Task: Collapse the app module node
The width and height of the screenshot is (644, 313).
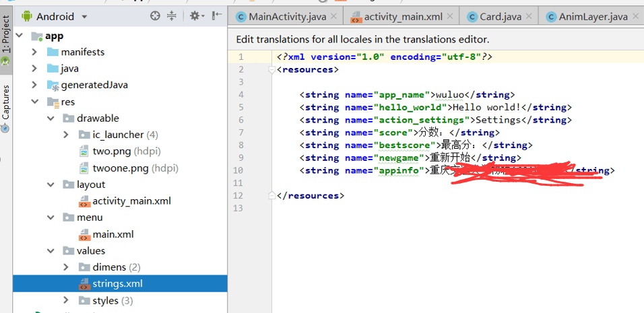Action: 20,36
